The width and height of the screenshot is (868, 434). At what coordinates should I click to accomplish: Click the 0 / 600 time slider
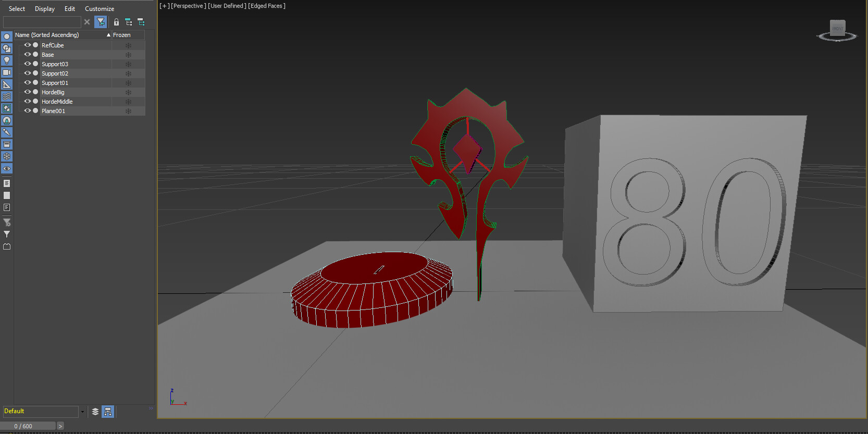[x=28, y=426]
